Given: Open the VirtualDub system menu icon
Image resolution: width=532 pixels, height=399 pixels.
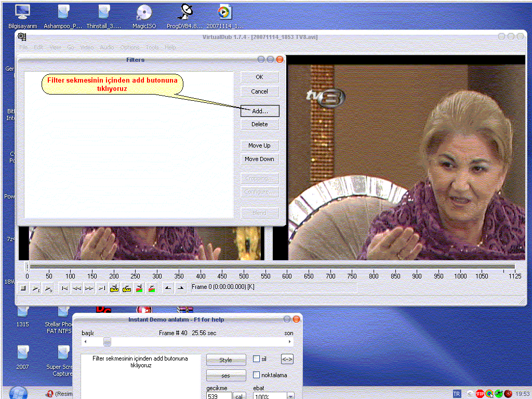Looking at the screenshot, I should [22, 37].
